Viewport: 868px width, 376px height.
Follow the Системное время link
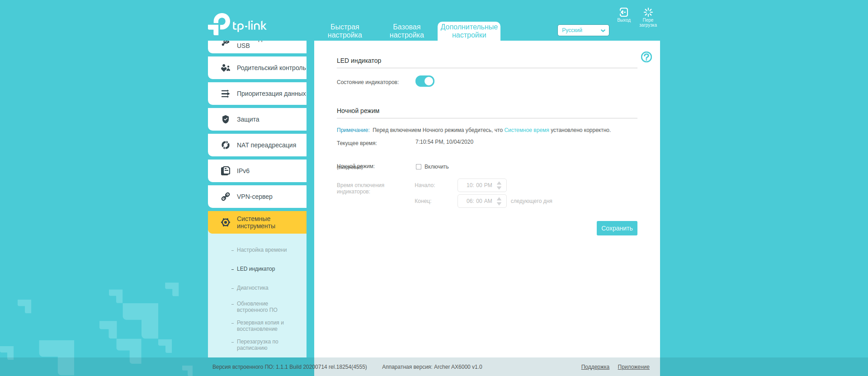(x=526, y=130)
